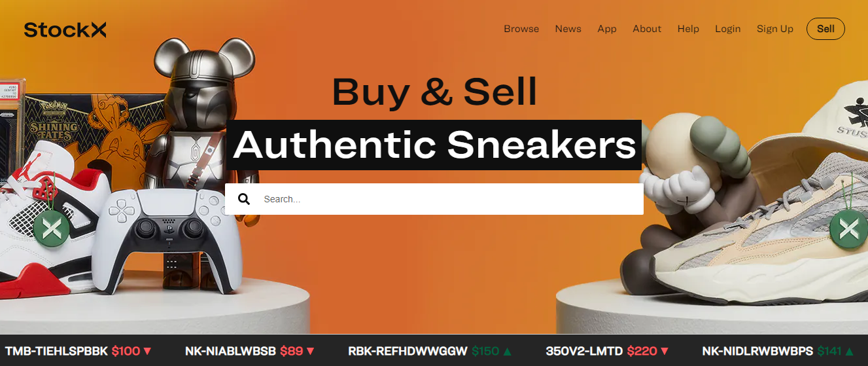Open the App link in navigation
This screenshot has width=868, height=366.
[x=607, y=29]
